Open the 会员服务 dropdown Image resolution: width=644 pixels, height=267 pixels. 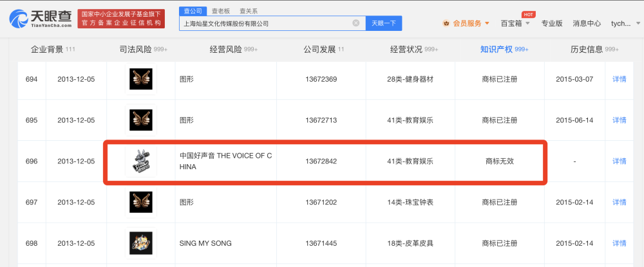coord(471,23)
